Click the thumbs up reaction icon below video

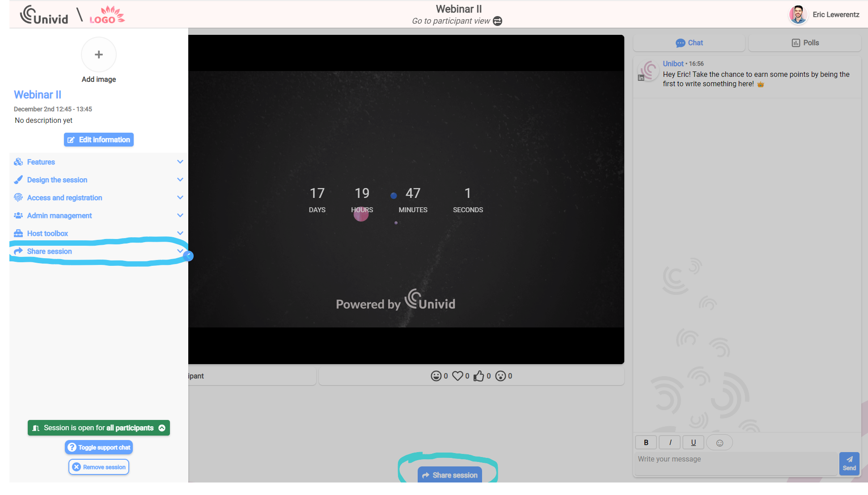pos(480,376)
